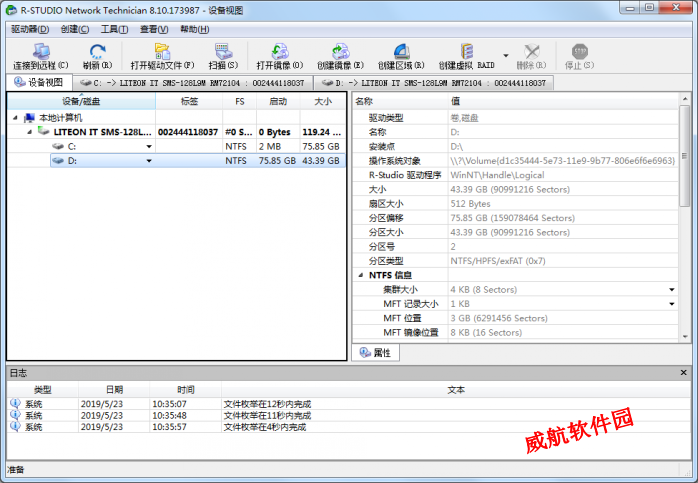Collapse the 本地计算机 tree node

pos(16,117)
